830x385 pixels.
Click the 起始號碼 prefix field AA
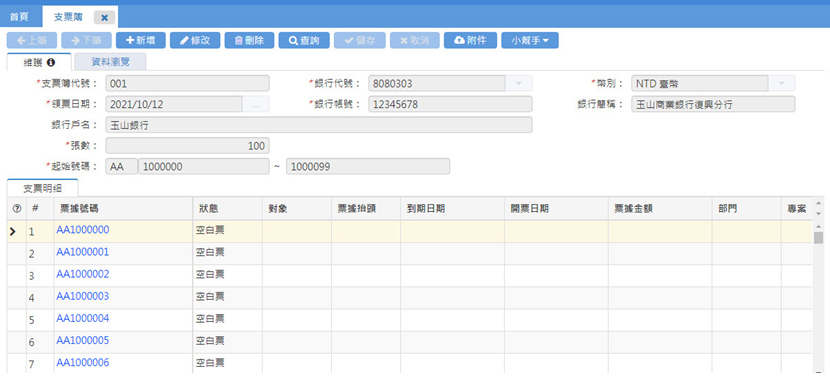[122, 166]
